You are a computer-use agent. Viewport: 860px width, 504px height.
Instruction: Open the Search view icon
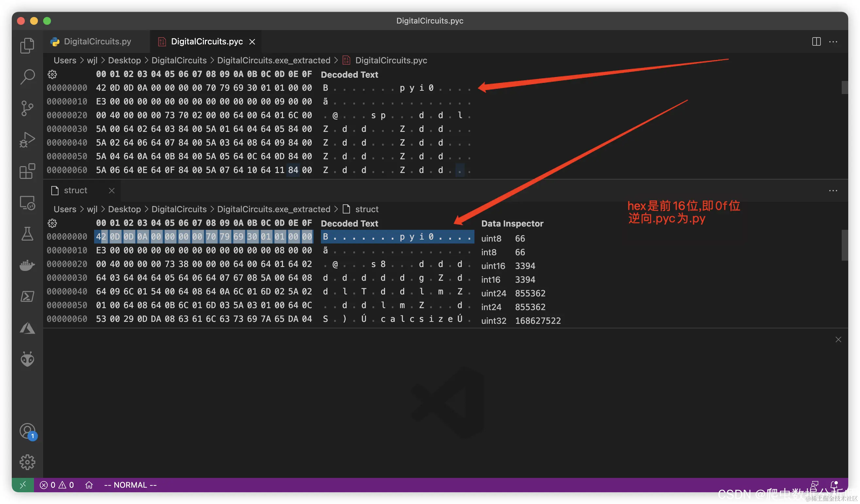tap(27, 77)
